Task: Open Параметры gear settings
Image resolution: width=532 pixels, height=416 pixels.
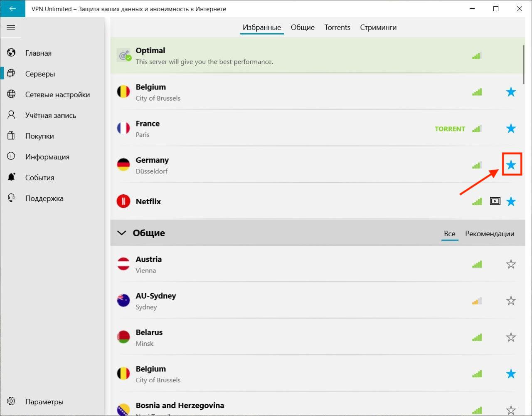Action: point(11,402)
